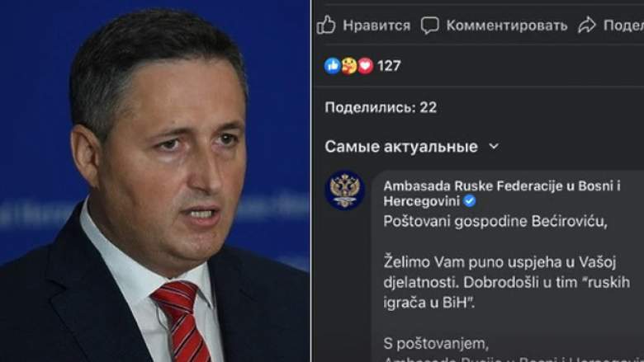Click the S poštovanjem closing line
Screen dimensions: 644x362
[436, 343]
